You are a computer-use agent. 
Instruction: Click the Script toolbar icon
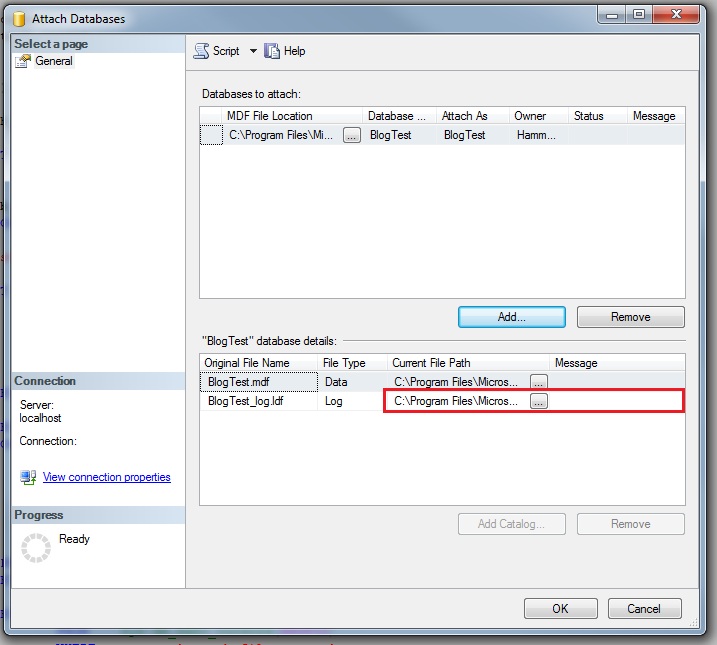tap(202, 51)
